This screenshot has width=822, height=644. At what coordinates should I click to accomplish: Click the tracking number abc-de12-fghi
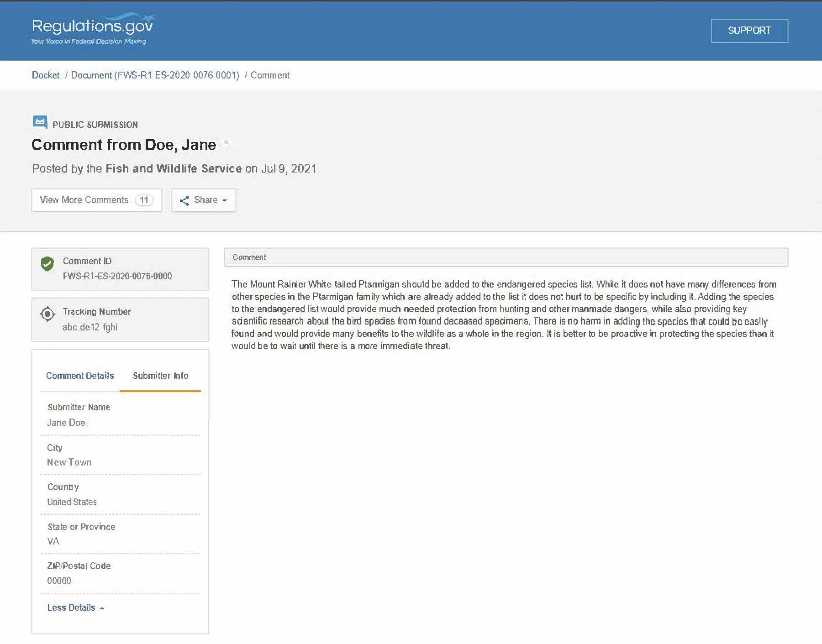point(90,327)
